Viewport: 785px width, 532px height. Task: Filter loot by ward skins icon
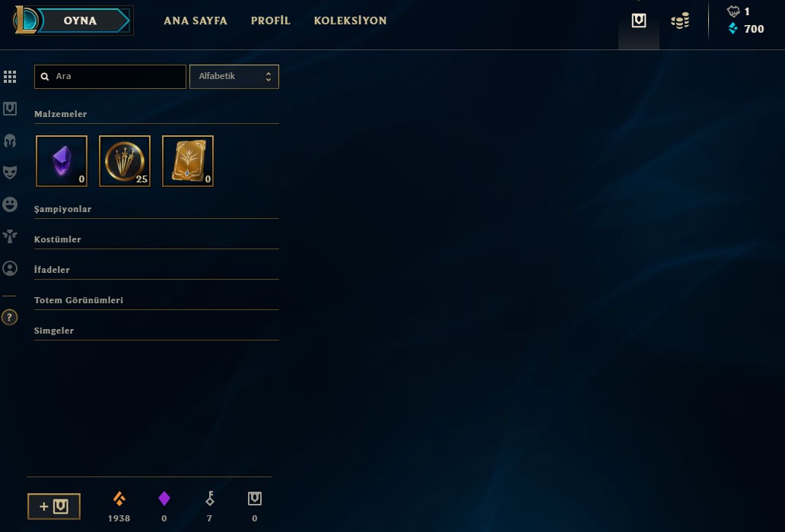[x=10, y=236]
